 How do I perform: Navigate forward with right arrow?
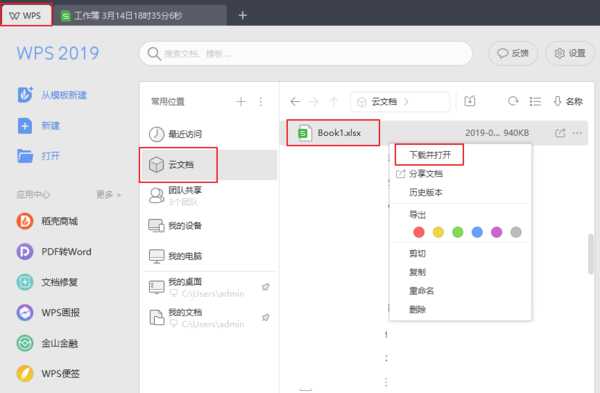pyautogui.click(x=314, y=102)
